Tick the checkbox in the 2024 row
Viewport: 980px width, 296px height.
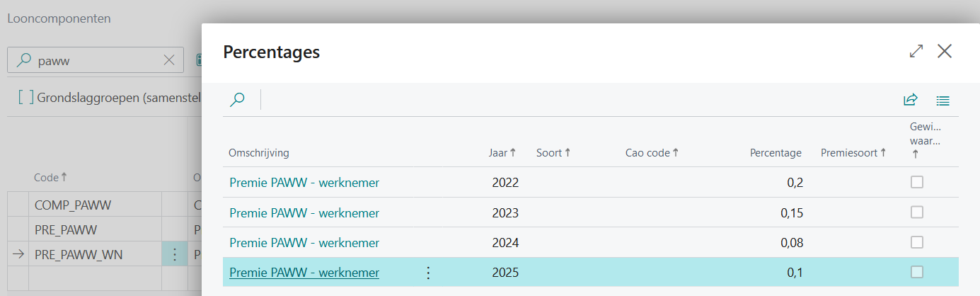(916, 242)
